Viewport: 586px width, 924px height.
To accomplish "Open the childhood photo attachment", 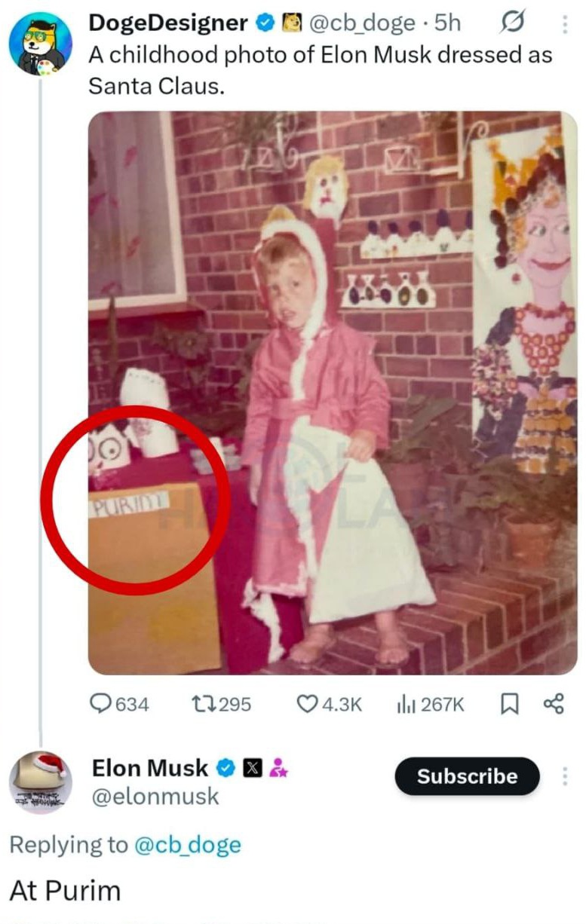I will (333, 392).
